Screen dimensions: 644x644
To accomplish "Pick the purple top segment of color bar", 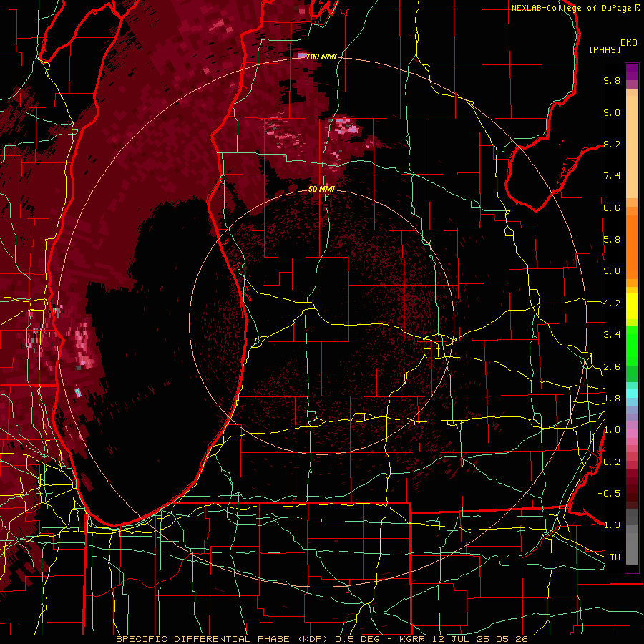I will [x=632, y=72].
